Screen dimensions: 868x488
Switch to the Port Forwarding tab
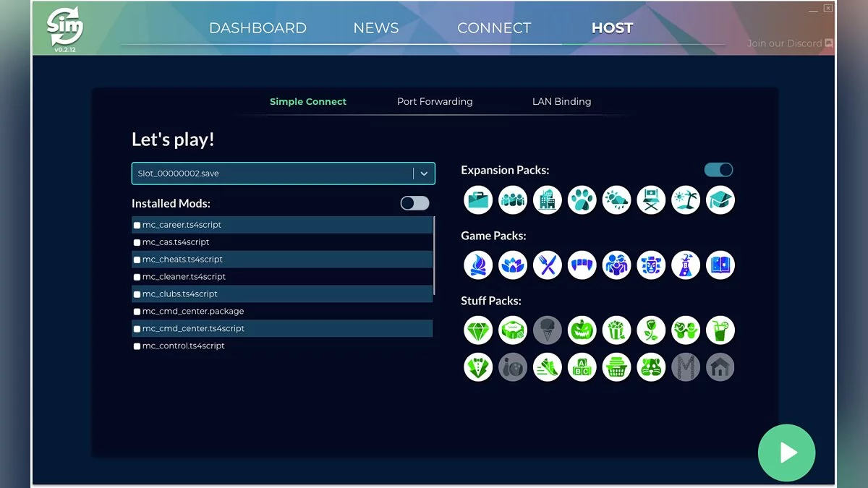point(435,102)
